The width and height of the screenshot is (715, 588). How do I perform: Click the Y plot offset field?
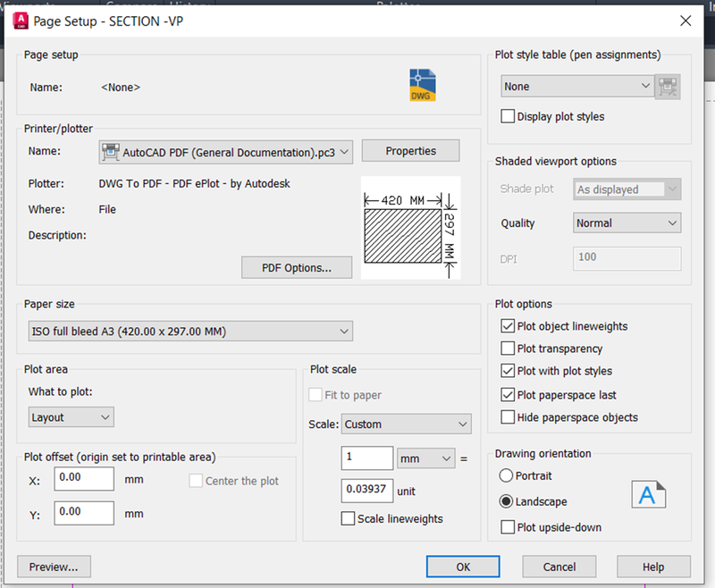tap(84, 513)
